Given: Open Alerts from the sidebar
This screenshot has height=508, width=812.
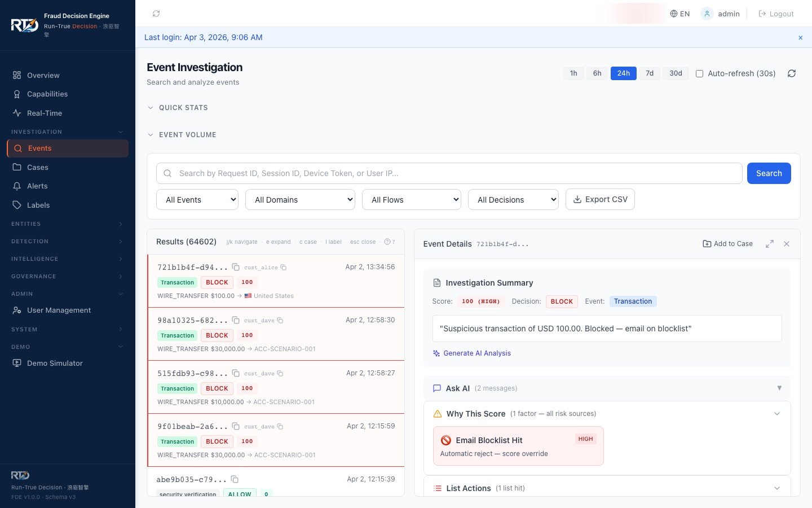Looking at the screenshot, I should [37, 186].
